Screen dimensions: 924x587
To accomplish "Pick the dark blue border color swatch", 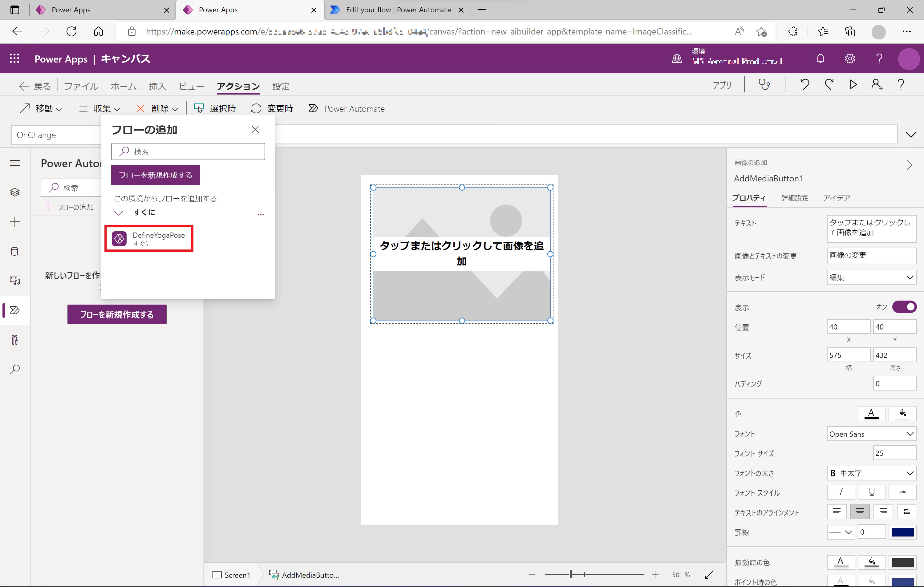I will click(902, 532).
